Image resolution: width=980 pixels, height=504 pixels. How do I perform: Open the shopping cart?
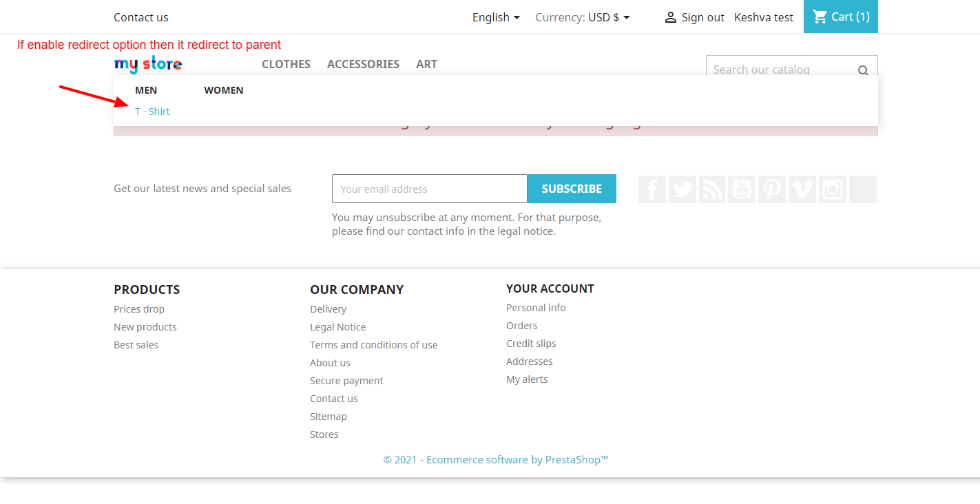coord(841,17)
